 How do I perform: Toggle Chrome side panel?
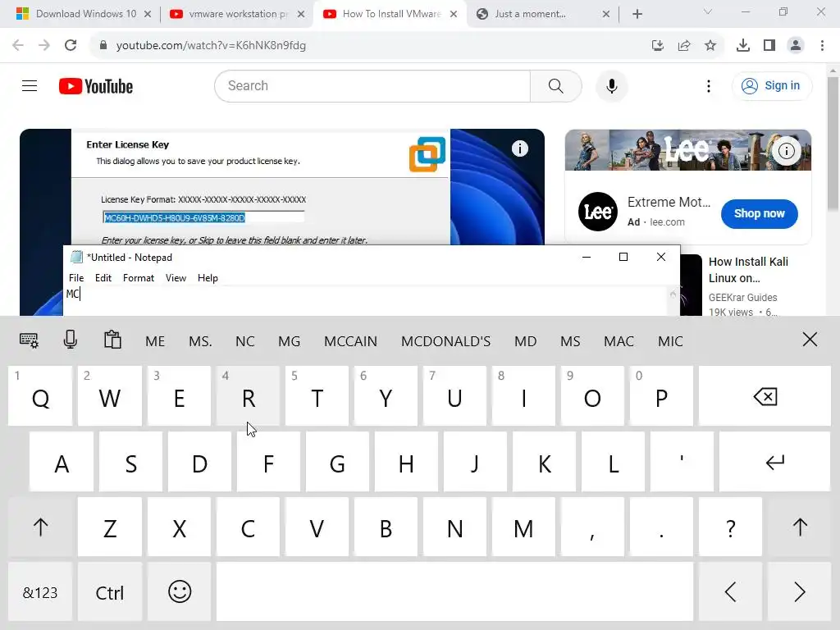point(769,46)
